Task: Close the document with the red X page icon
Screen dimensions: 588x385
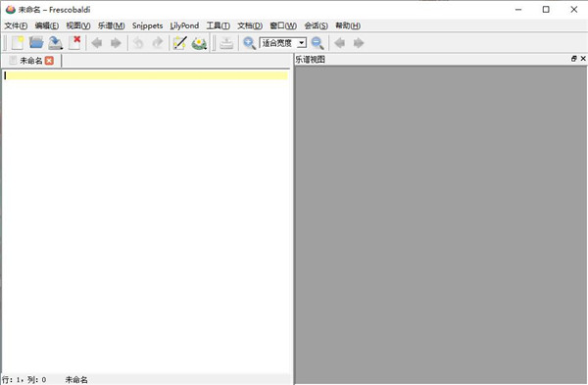Action: coord(74,43)
